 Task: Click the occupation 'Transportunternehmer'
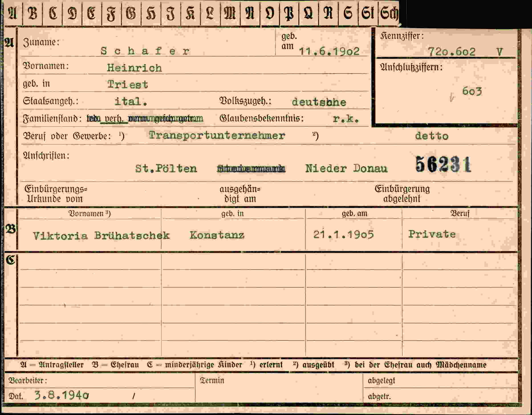tap(217, 136)
